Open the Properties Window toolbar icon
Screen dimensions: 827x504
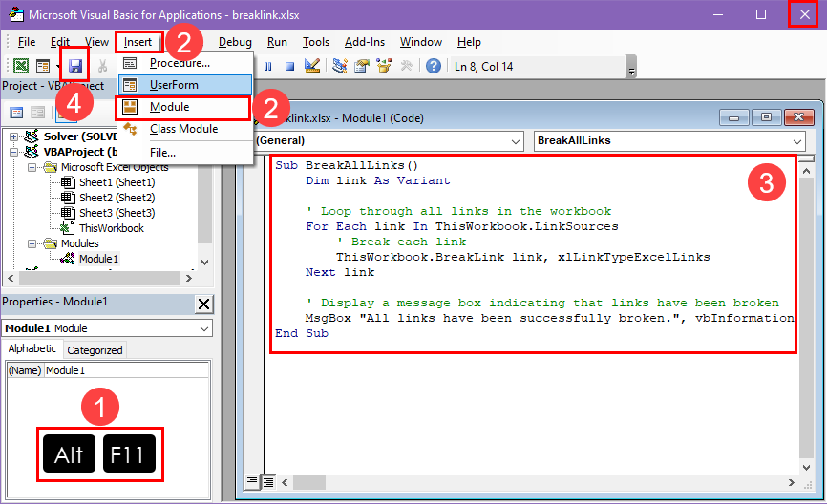coord(362,66)
